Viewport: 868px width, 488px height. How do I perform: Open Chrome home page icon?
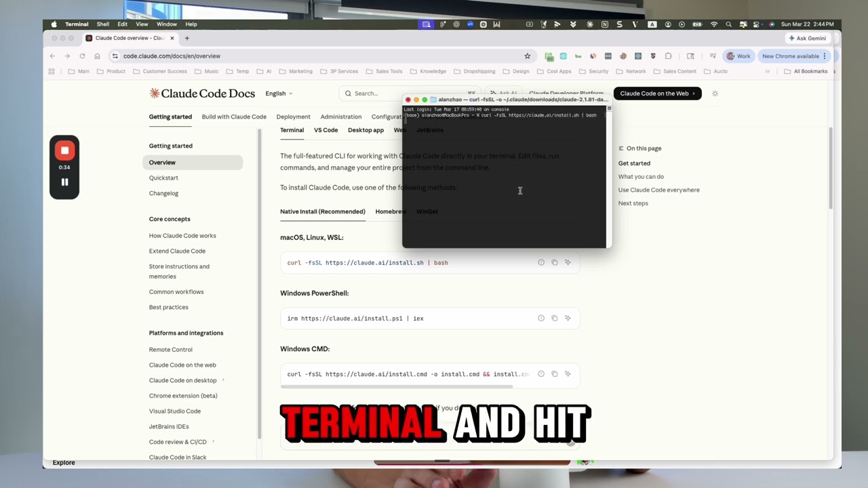[x=97, y=56]
